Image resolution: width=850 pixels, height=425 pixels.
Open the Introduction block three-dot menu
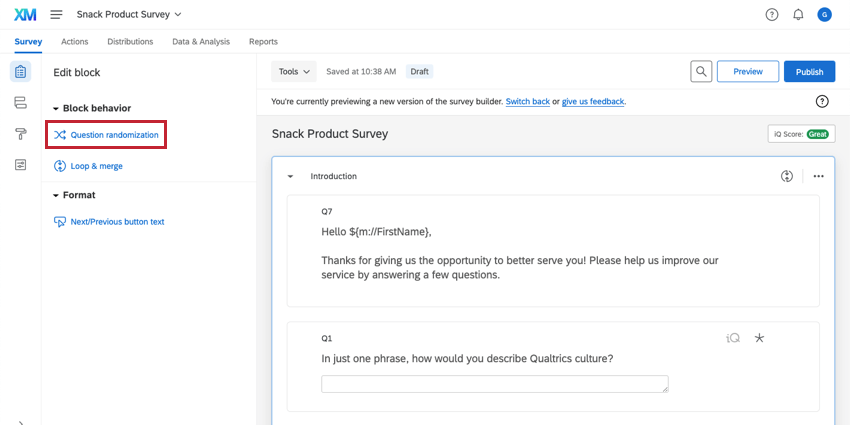pyautogui.click(x=818, y=176)
